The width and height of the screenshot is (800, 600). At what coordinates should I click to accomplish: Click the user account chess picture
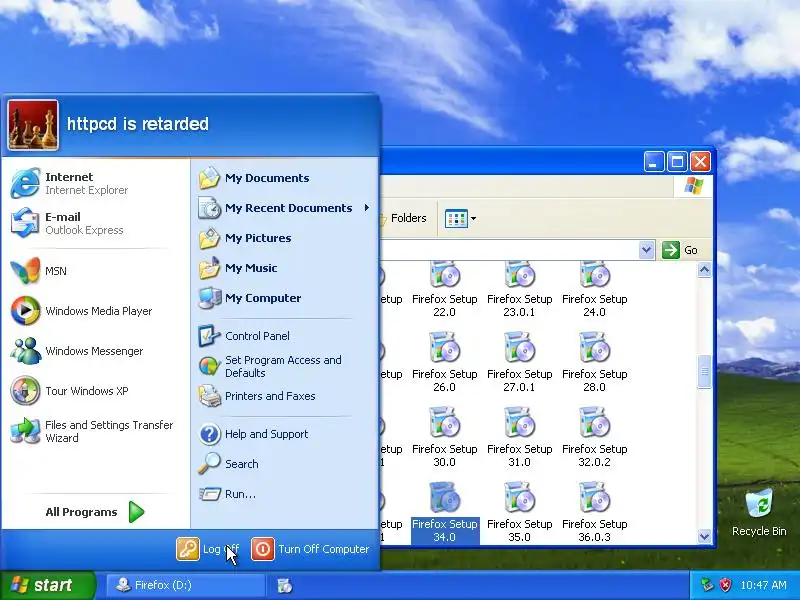[33, 124]
